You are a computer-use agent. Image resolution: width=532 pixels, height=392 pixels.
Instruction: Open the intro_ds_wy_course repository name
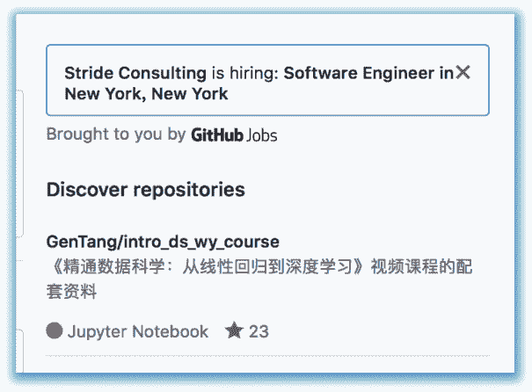(201, 242)
